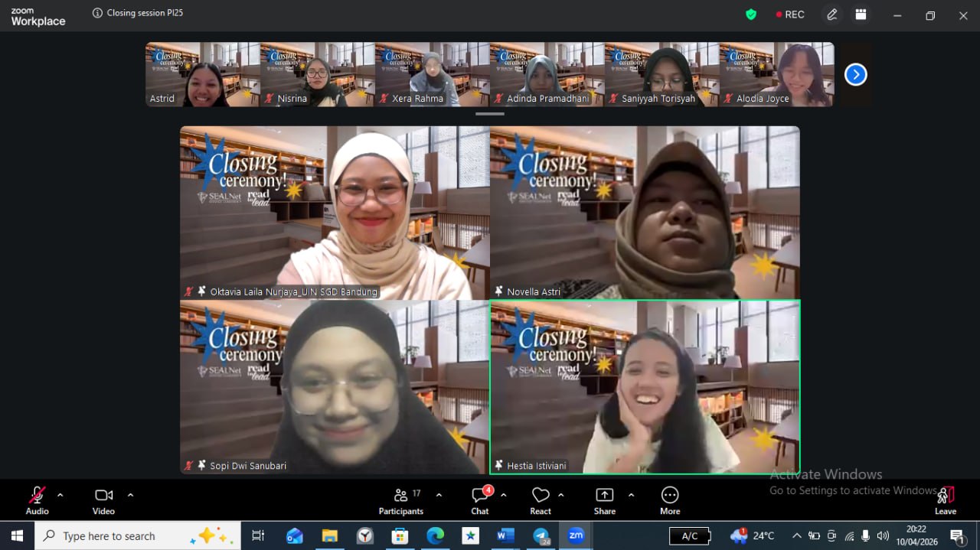Image resolution: width=980 pixels, height=550 pixels.
Task: Toggle the Video camera
Action: [103, 500]
